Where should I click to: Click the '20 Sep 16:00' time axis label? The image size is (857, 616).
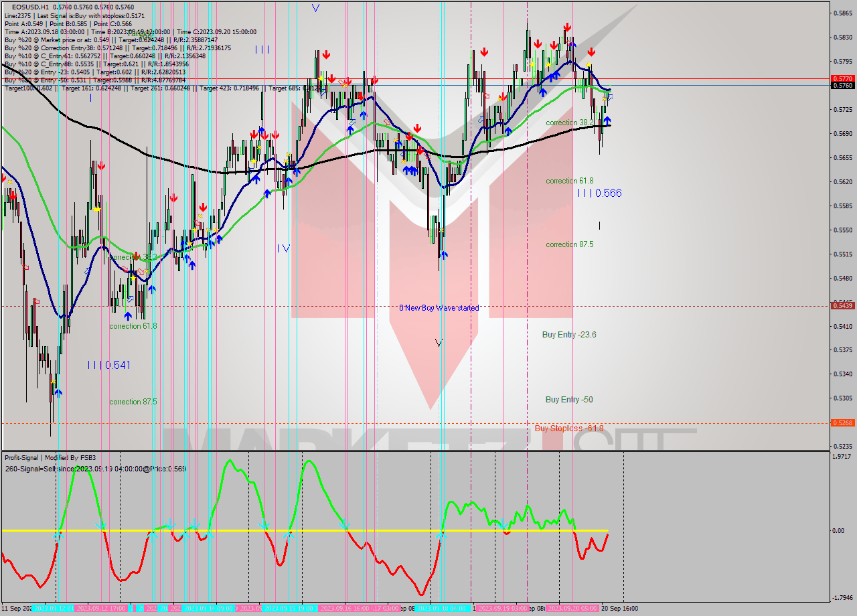coord(619,609)
